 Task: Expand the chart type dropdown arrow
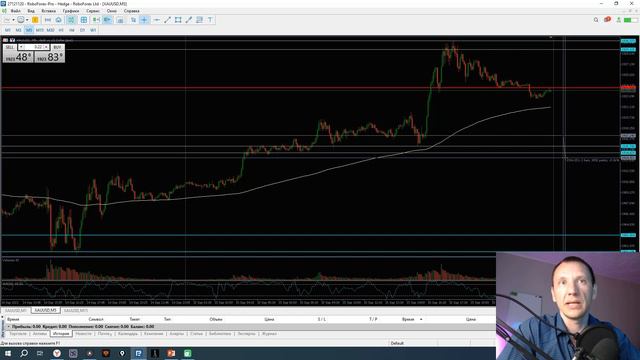pyautogui.click(x=13, y=20)
